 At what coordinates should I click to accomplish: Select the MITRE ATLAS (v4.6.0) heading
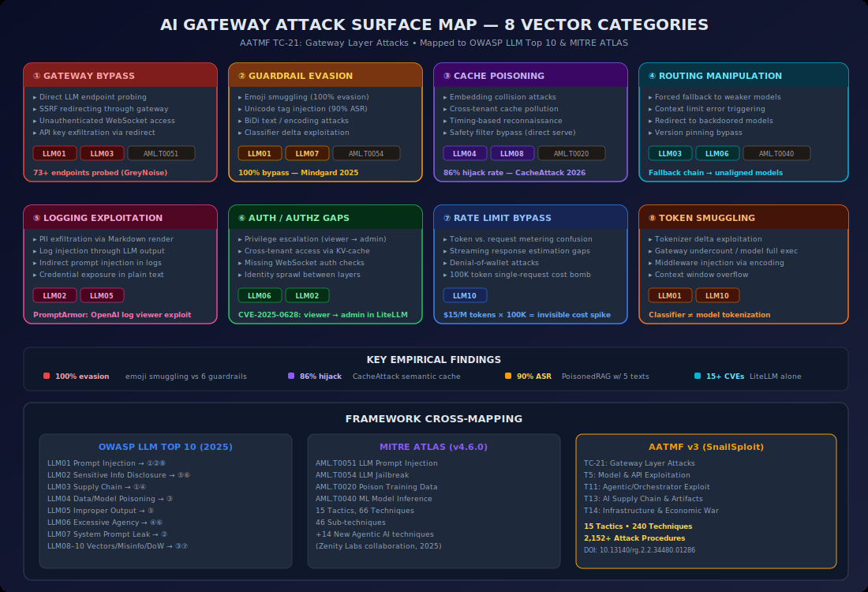click(x=433, y=446)
